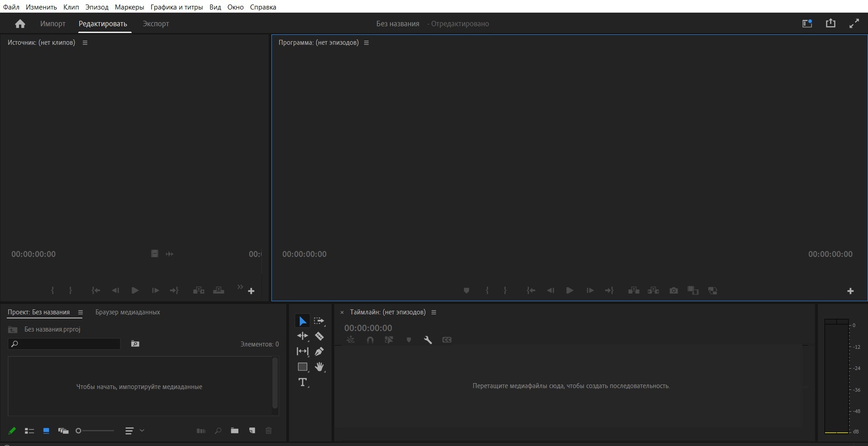
Task: Click Export Frame camera icon in Program monitor
Action: point(674,290)
